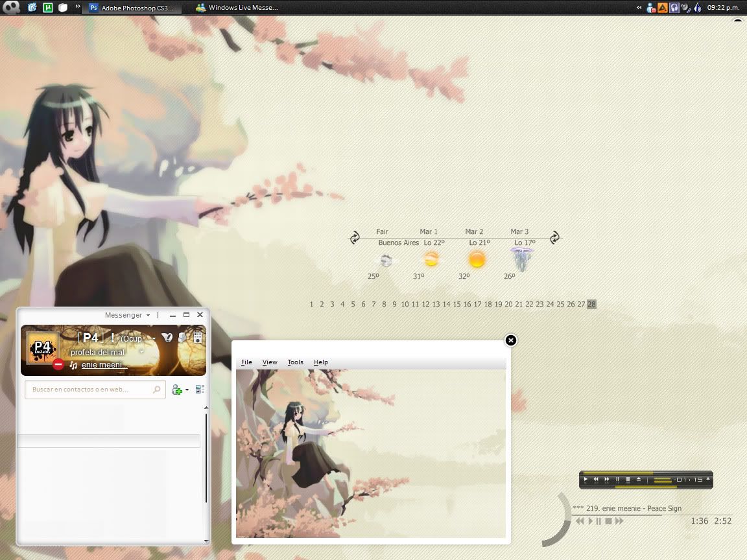Click the Messenger shared folders cube icon
Image resolution: width=747 pixels, height=560 pixels.
tap(182, 338)
